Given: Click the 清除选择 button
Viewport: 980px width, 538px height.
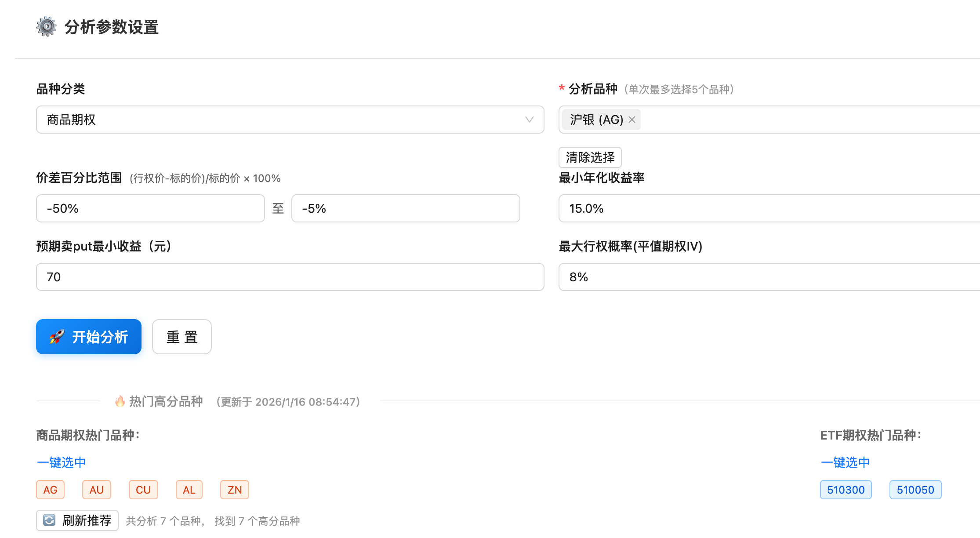Looking at the screenshot, I should (590, 157).
